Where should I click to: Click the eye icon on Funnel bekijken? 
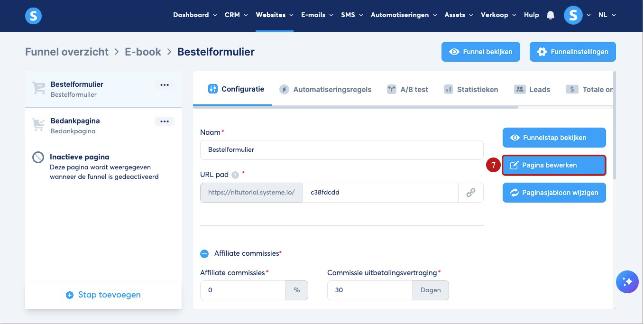(x=454, y=52)
